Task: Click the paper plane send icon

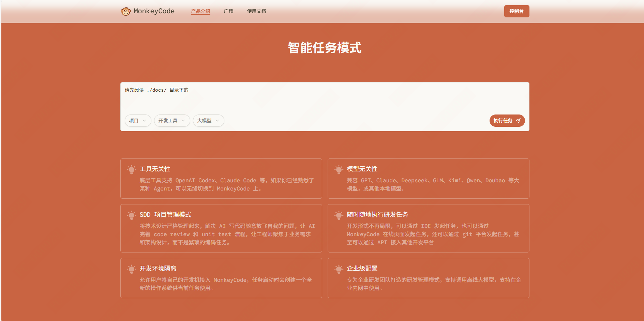Action: (x=518, y=121)
